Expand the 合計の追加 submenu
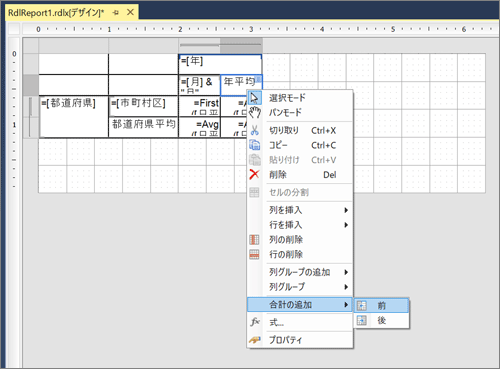This screenshot has height=369, width=500. (x=300, y=305)
